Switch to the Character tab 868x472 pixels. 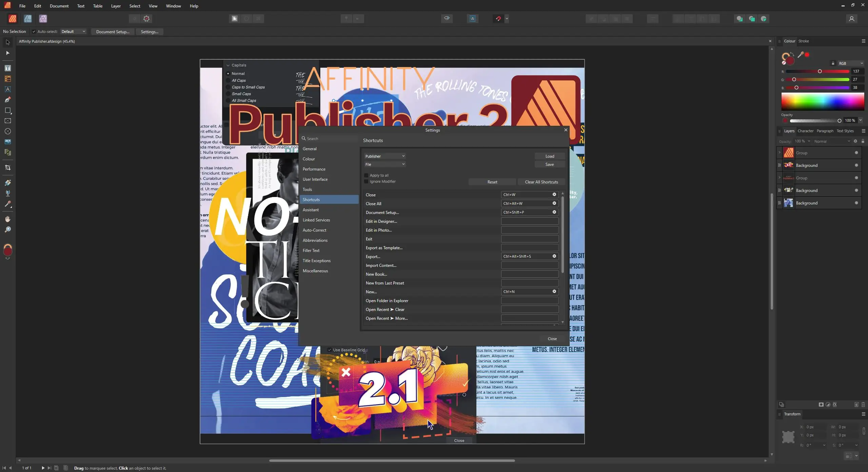point(805,131)
